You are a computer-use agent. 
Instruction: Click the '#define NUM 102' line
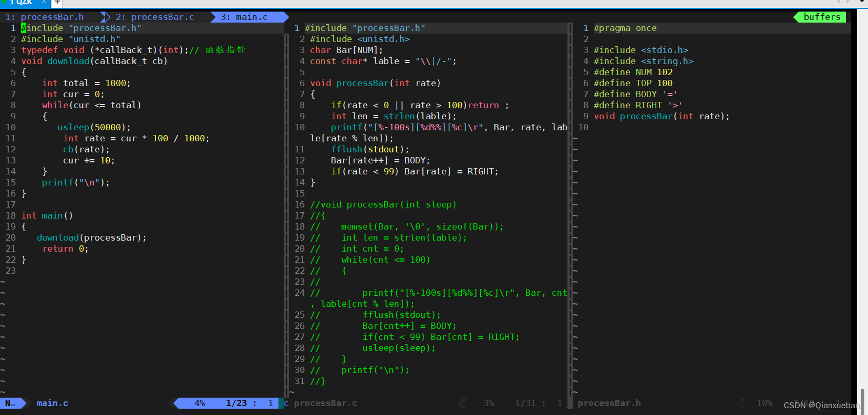pos(633,72)
